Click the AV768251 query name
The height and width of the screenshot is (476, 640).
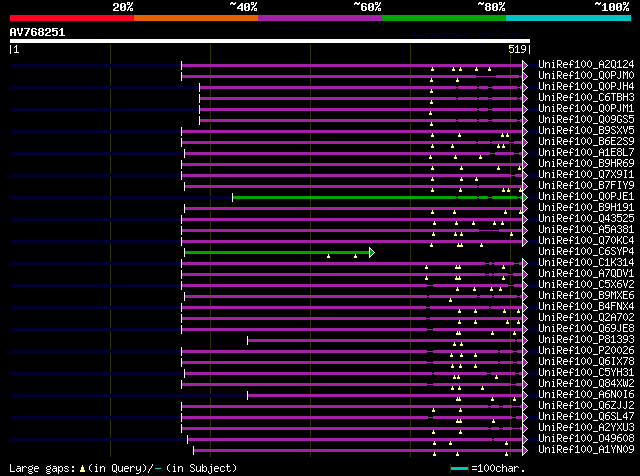coord(37,32)
